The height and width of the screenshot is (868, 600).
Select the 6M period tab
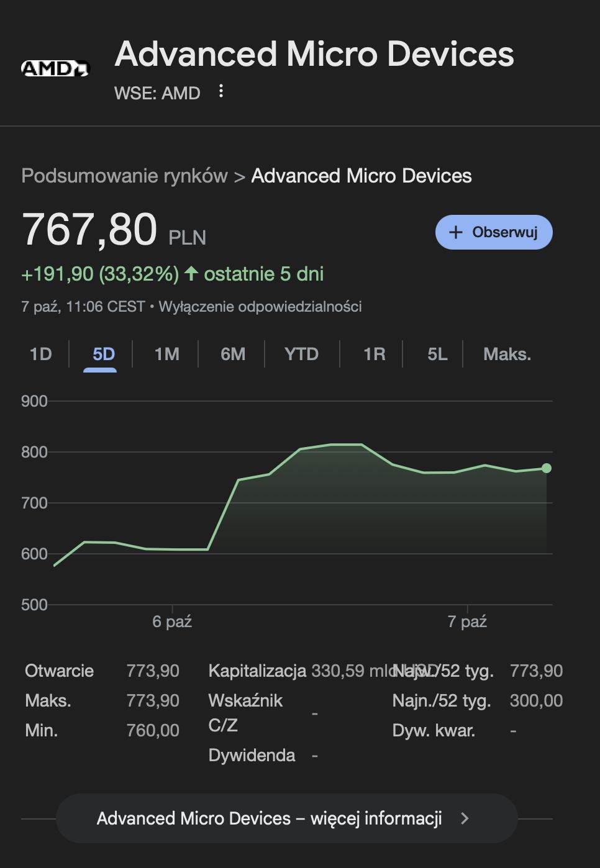(232, 353)
